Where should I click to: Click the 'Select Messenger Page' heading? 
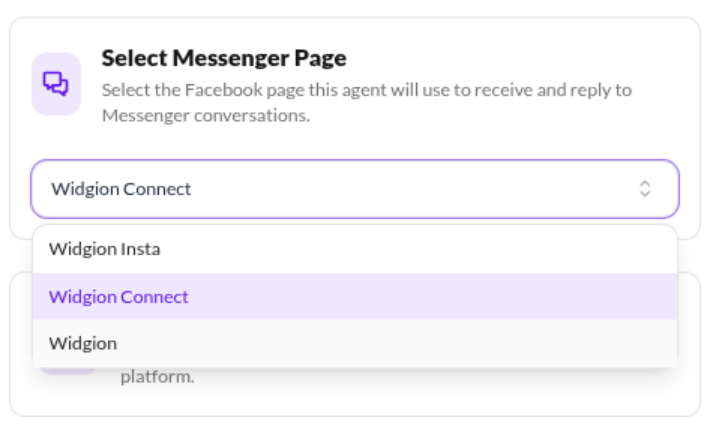click(224, 58)
